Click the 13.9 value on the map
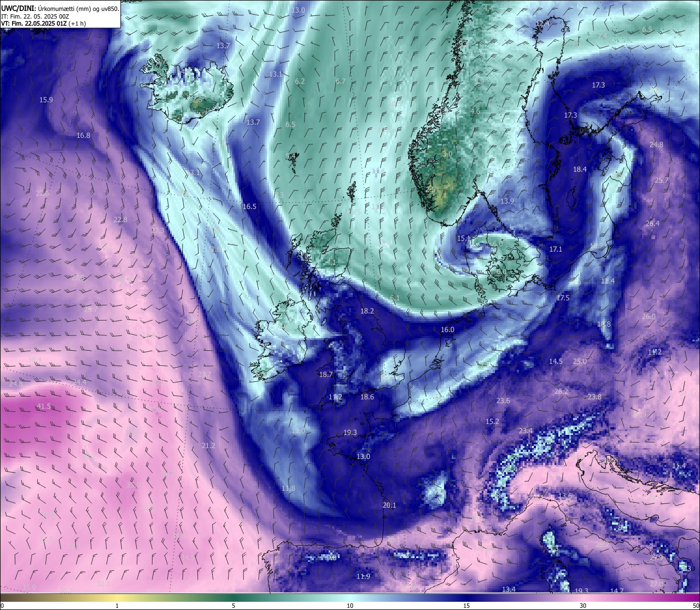 point(507,201)
